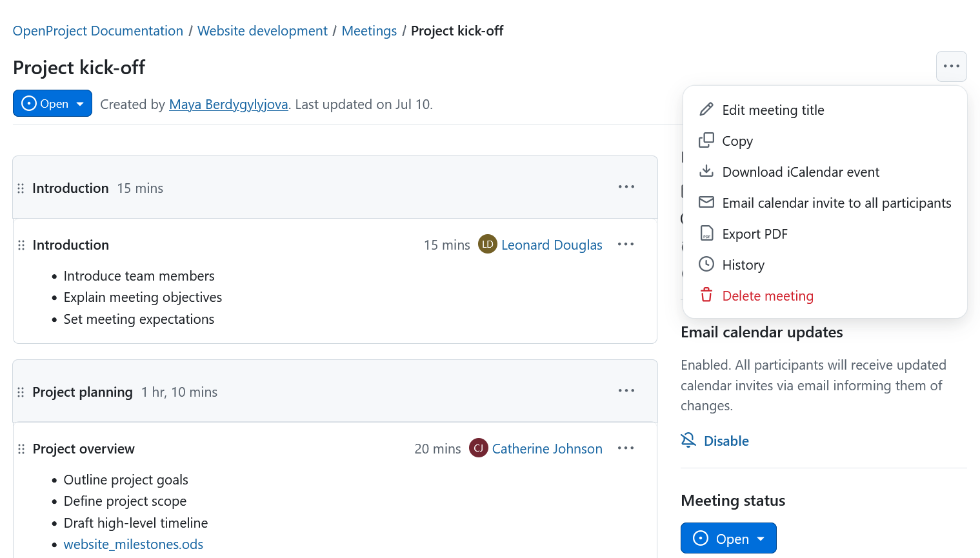The image size is (980, 558).
Task: Select the envelope icon for calendar invites
Action: pos(706,202)
